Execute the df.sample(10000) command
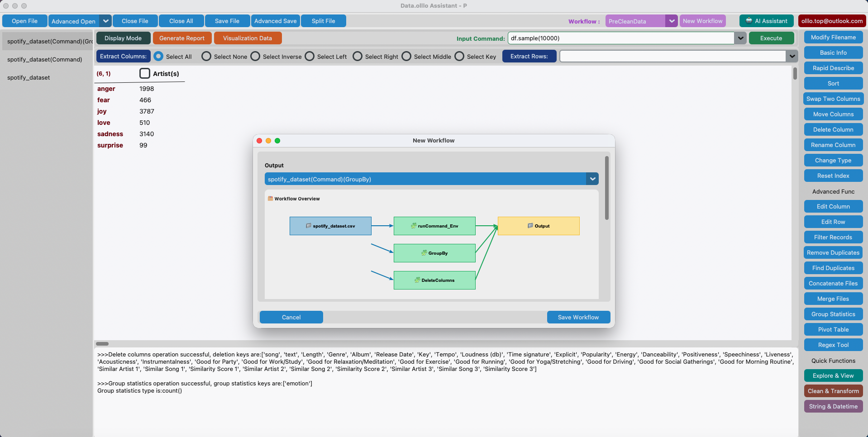The image size is (868, 437). pyautogui.click(x=771, y=38)
